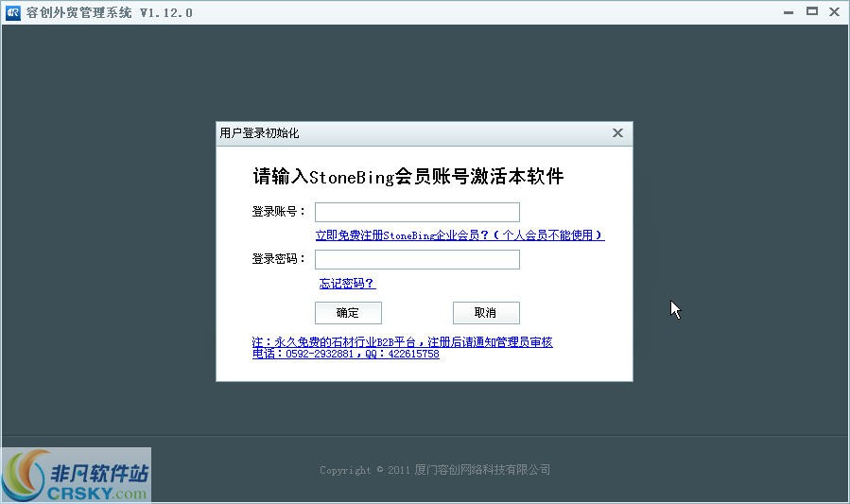Viewport: 850px width, 504px height.
Task: Close the 容创外贸管理系统 main window
Action: point(834,11)
